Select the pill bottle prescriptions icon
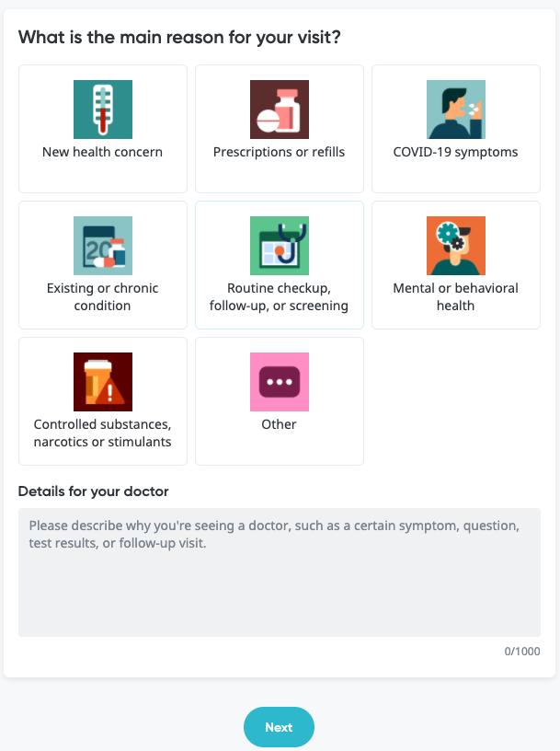Viewport: 560px width, 751px height. (280, 110)
